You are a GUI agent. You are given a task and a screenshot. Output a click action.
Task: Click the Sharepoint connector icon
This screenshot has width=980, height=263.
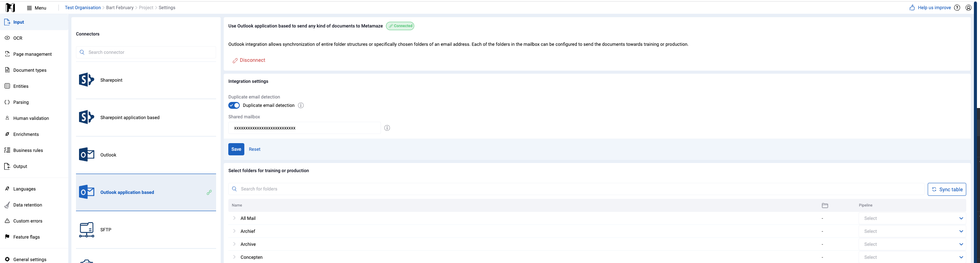coord(87,80)
